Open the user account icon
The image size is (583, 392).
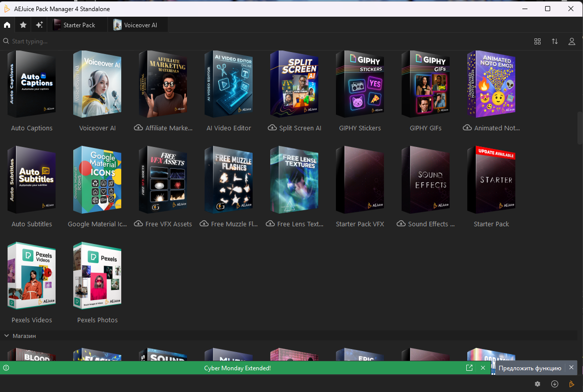point(572,41)
